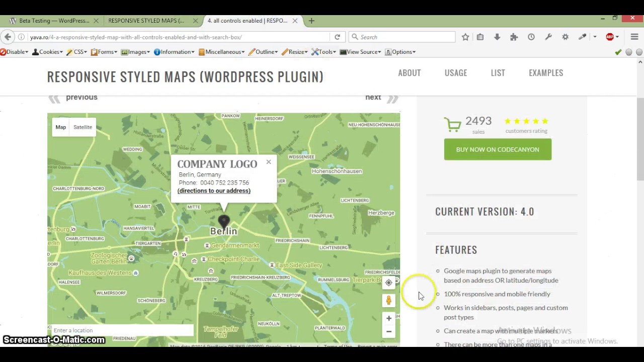
Task: Click the page vertical scrollbar thumb
Action: point(640,140)
